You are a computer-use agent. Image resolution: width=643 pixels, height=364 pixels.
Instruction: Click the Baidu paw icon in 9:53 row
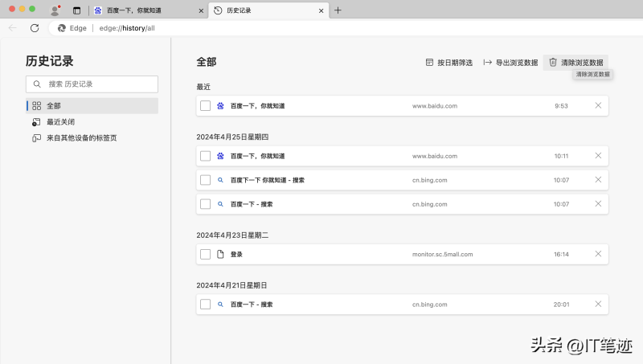pos(220,106)
